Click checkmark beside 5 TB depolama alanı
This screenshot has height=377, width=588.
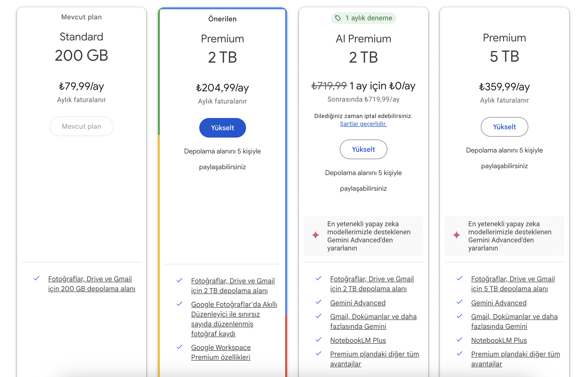point(459,278)
